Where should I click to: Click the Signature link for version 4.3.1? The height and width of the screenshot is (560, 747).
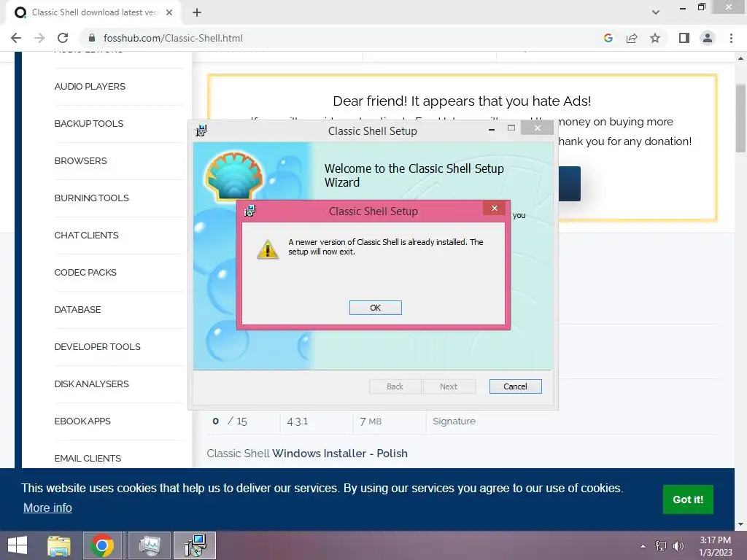click(454, 421)
